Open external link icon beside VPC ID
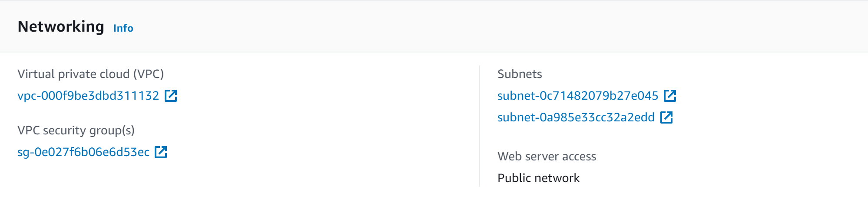 (x=171, y=96)
